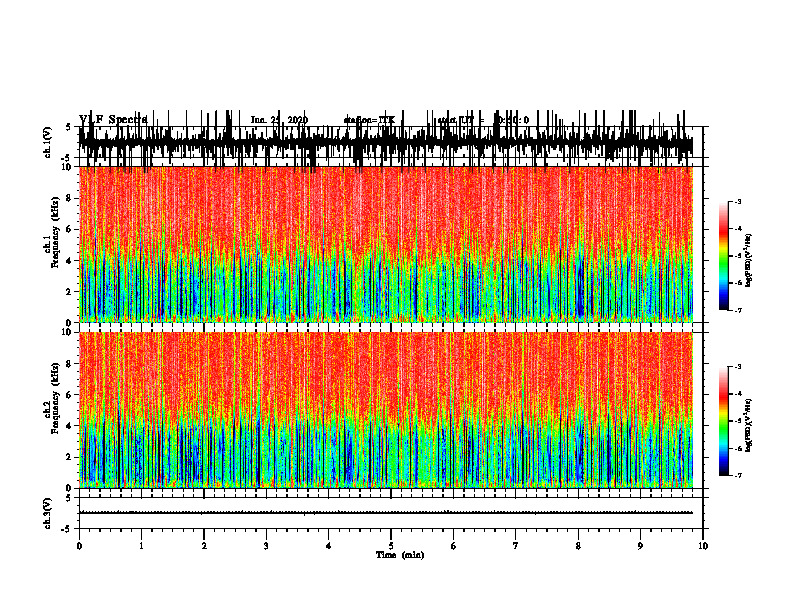This screenshot has width=792, height=612.
Task: Click the time axis tick label '4'
Action: (x=329, y=546)
